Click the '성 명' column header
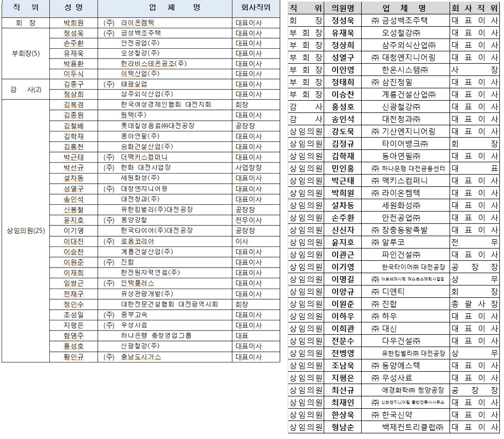 coord(73,7)
